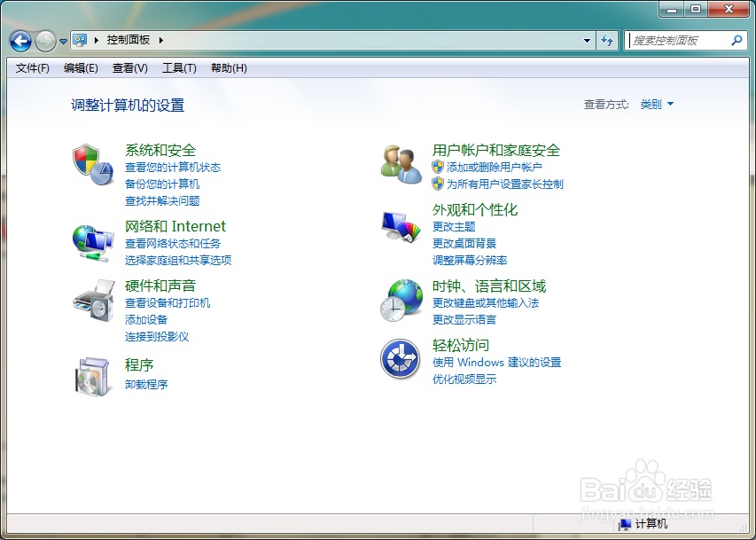The width and height of the screenshot is (756, 540).
Task: Open the 外观和个性化 display icon
Action: pyautogui.click(x=400, y=226)
